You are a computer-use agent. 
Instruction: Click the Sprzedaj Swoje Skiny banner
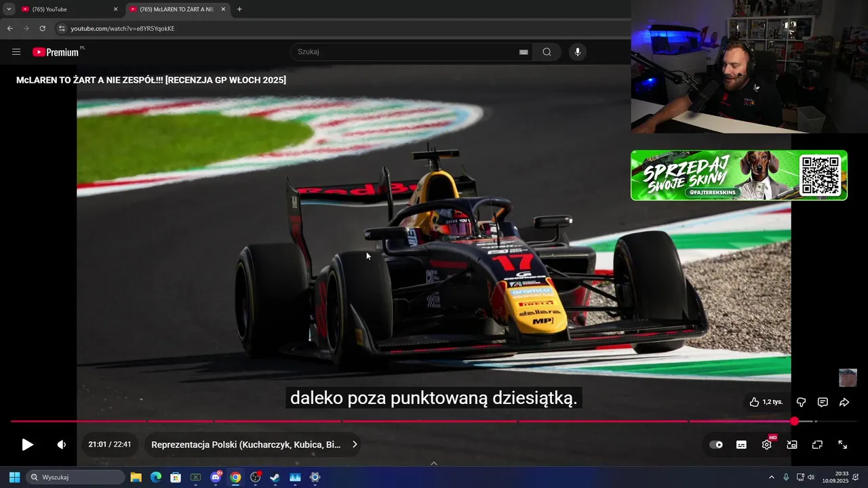pos(739,175)
